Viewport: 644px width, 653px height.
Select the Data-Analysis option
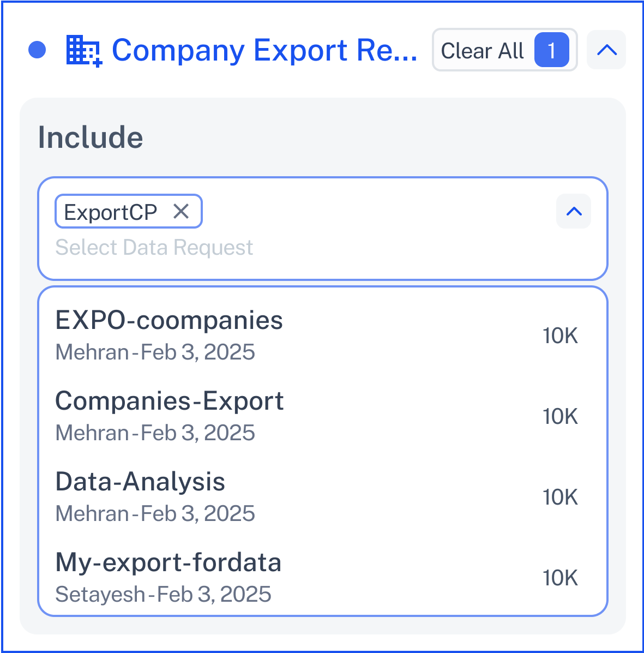[323, 497]
